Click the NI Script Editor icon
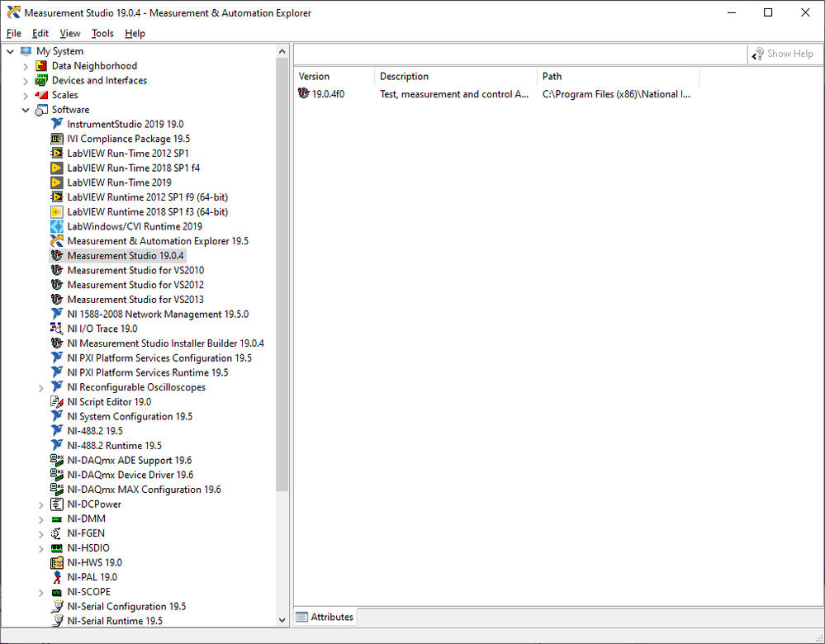825x644 pixels. point(57,402)
